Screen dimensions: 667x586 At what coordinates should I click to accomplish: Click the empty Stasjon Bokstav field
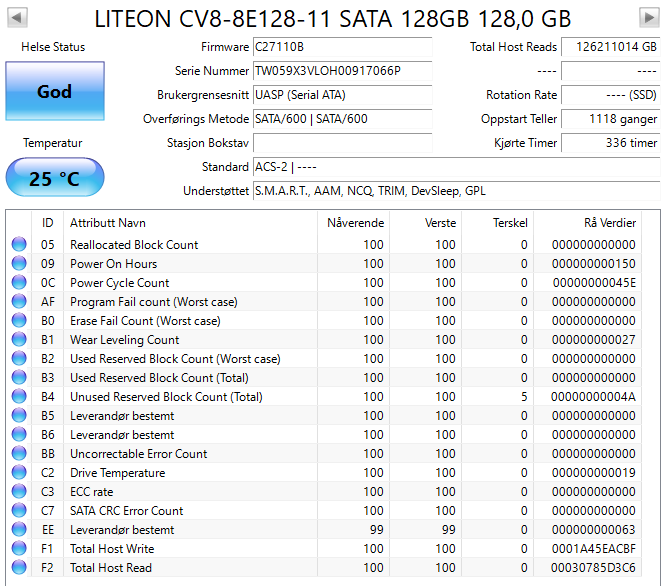click(x=342, y=143)
